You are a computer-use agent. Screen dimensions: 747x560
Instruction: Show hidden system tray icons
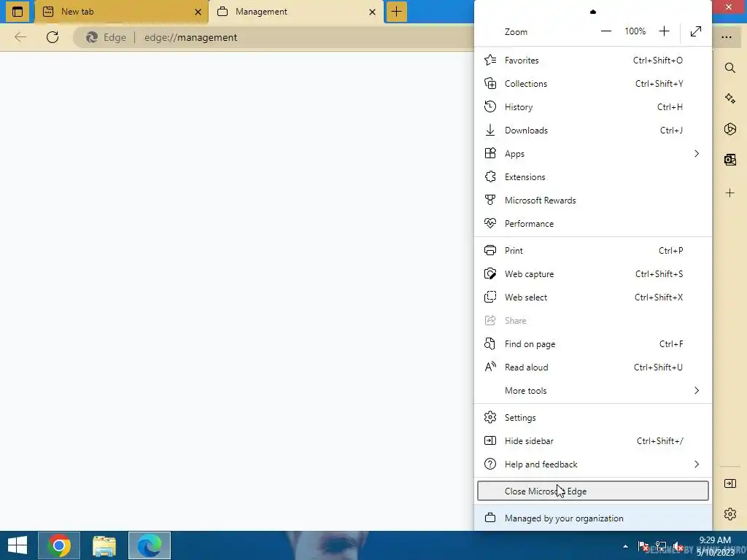coord(625,546)
